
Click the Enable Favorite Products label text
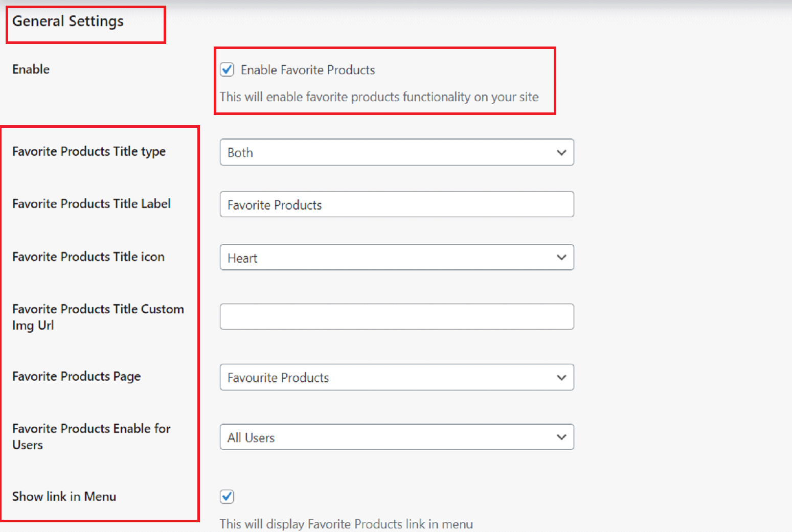pyautogui.click(x=308, y=70)
